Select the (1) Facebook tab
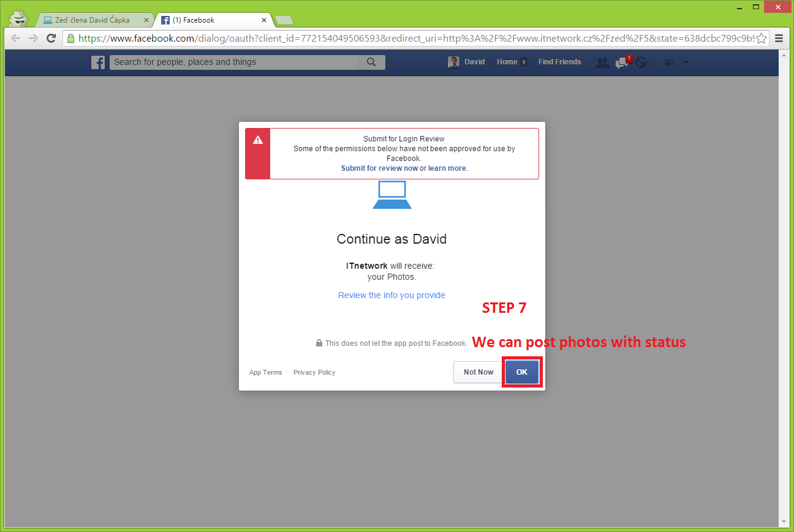 [213, 20]
